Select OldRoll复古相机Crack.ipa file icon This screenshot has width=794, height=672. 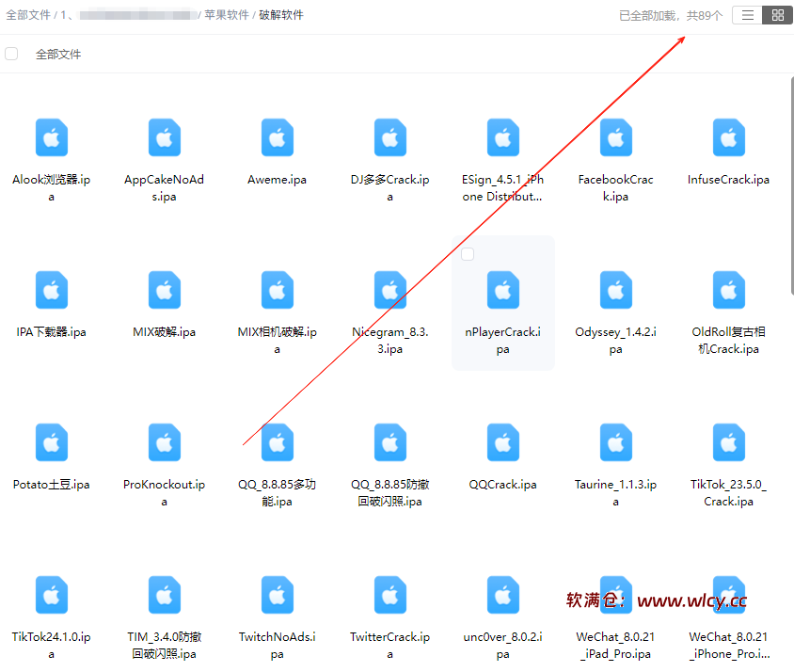(729, 290)
